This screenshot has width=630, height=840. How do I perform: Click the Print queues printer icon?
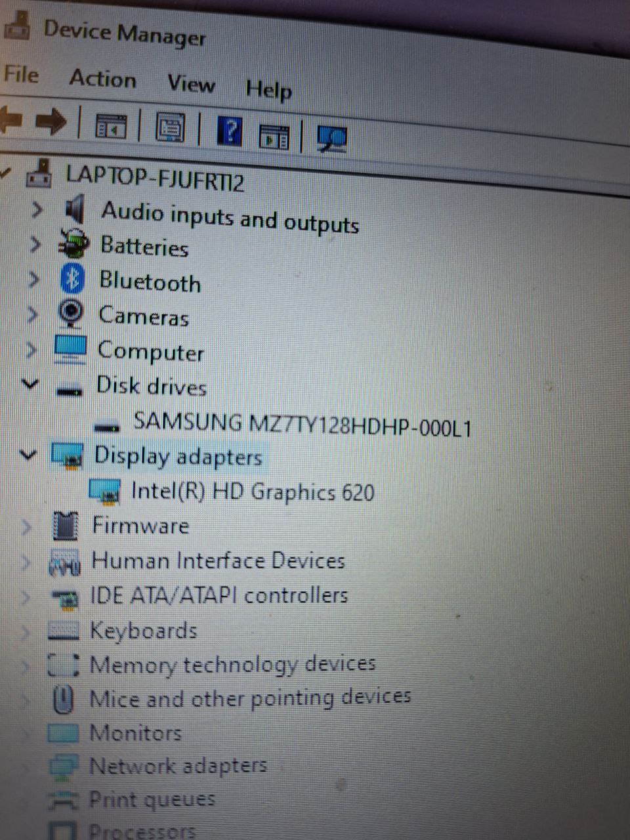point(63,800)
